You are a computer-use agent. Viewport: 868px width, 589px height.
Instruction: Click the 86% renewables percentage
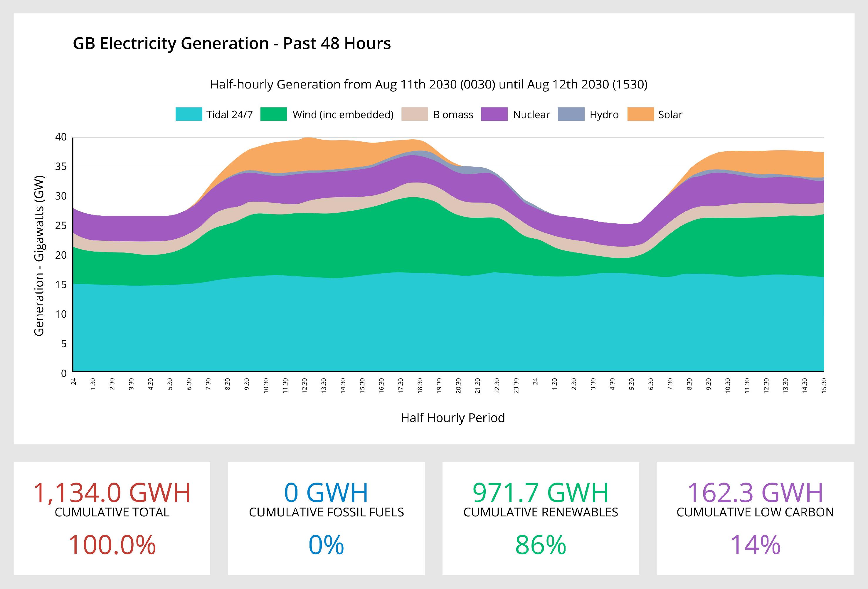click(x=541, y=545)
